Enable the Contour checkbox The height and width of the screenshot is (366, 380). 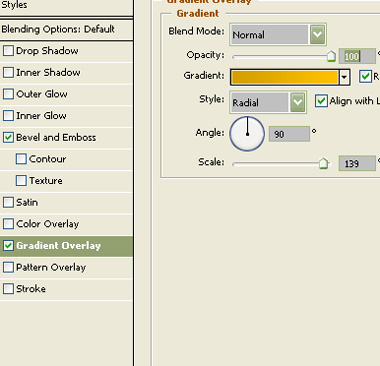click(x=21, y=159)
